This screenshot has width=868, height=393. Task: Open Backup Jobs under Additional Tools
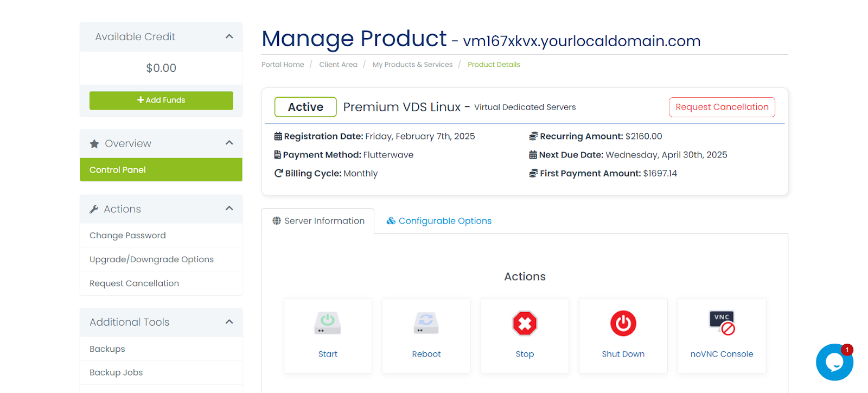point(161,373)
